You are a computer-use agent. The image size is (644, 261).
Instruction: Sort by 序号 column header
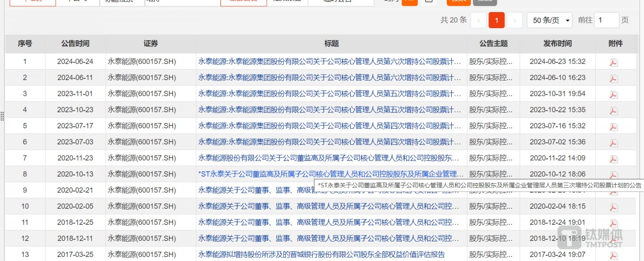click(25, 43)
